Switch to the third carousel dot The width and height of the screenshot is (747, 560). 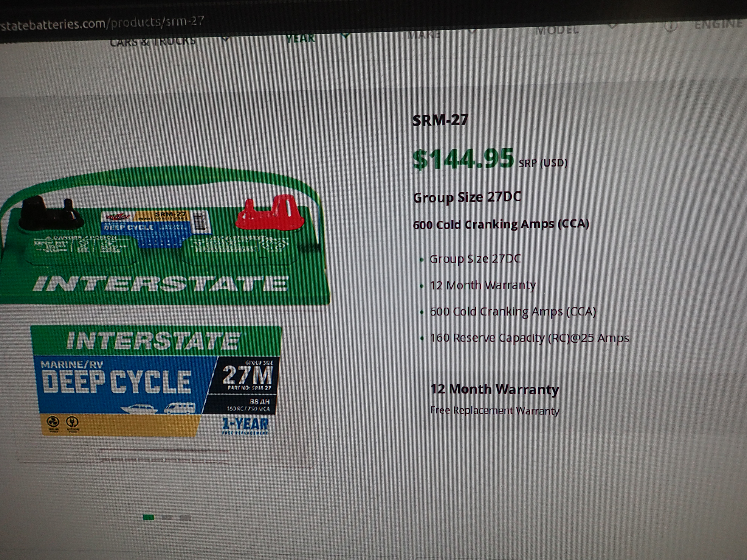185,517
